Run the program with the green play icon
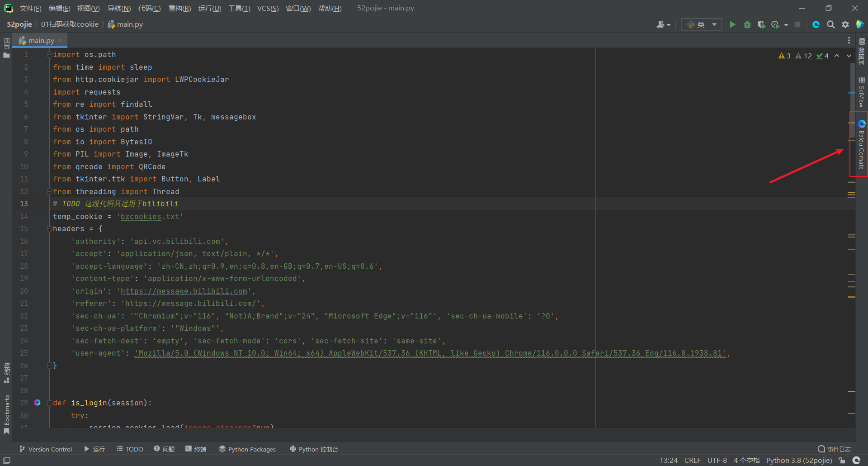The image size is (868, 466). coord(732,24)
